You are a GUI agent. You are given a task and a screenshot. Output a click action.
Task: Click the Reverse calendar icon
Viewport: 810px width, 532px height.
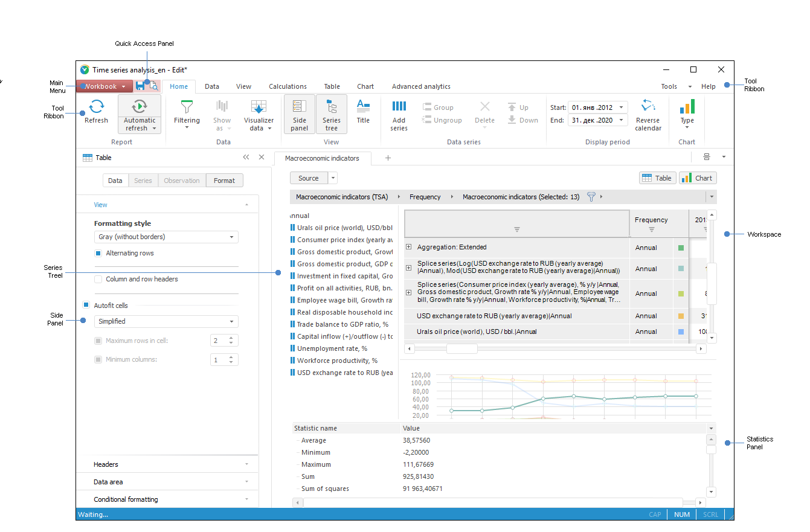pos(648,106)
